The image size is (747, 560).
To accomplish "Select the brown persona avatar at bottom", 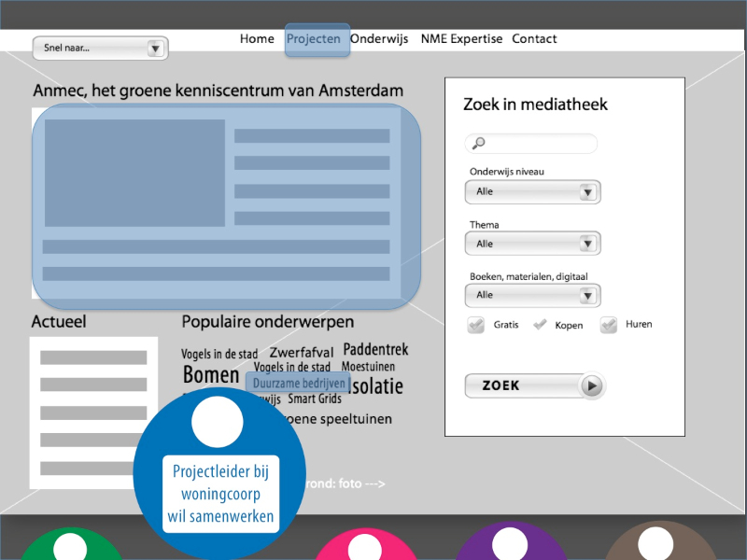I will (661, 544).
